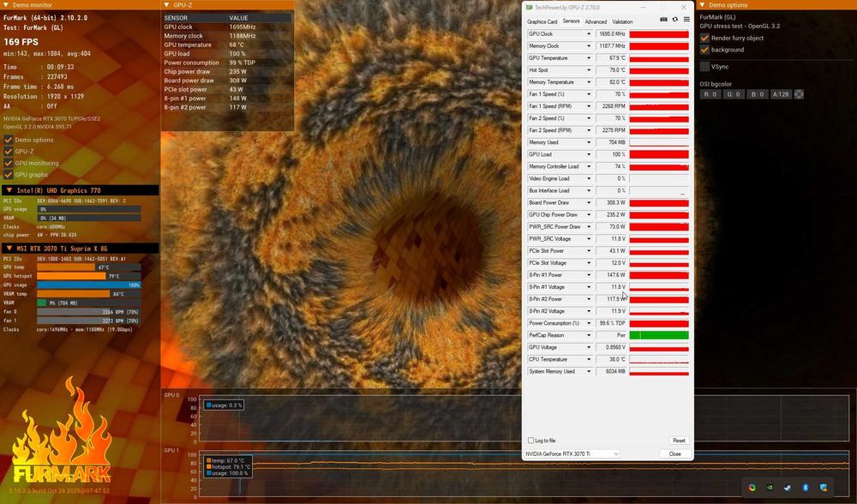
Task: Open the GPU-Z hamburger menu
Action: [686, 20]
